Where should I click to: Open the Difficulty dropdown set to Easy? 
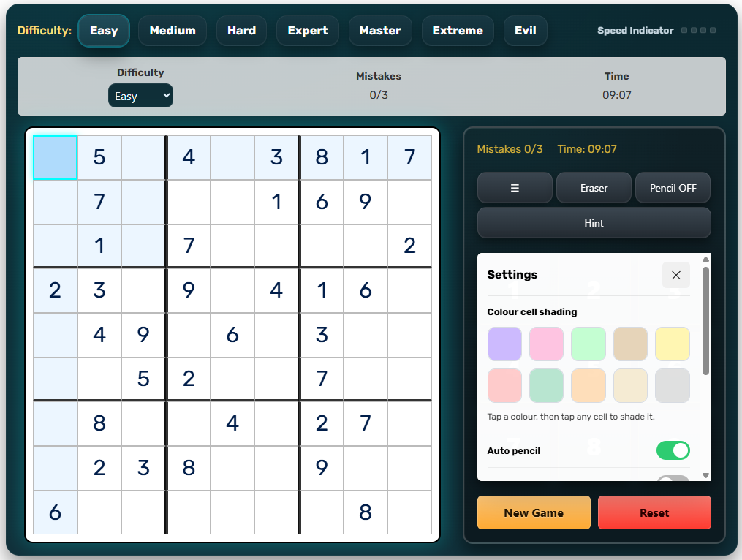[x=140, y=95]
